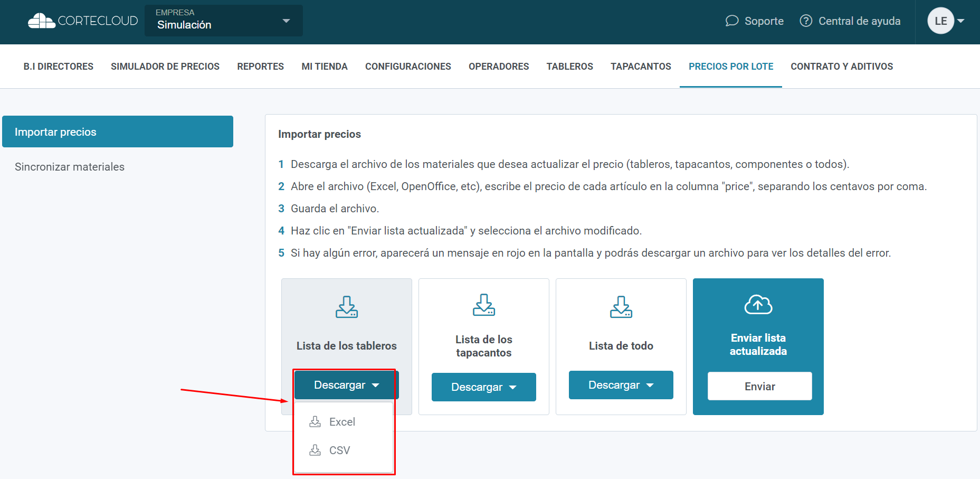Go to B.I Directores tab
The width and height of the screenshot is (980, 479).
point(59,67)
